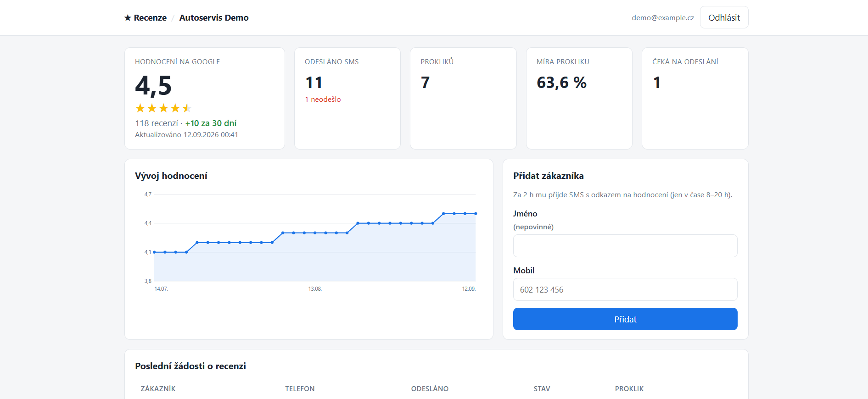Click the 'Aktualizováno 12.09.2026 00:41' timestamp
868x399 pixels.
pyautogui.click(x=186, y=135)
